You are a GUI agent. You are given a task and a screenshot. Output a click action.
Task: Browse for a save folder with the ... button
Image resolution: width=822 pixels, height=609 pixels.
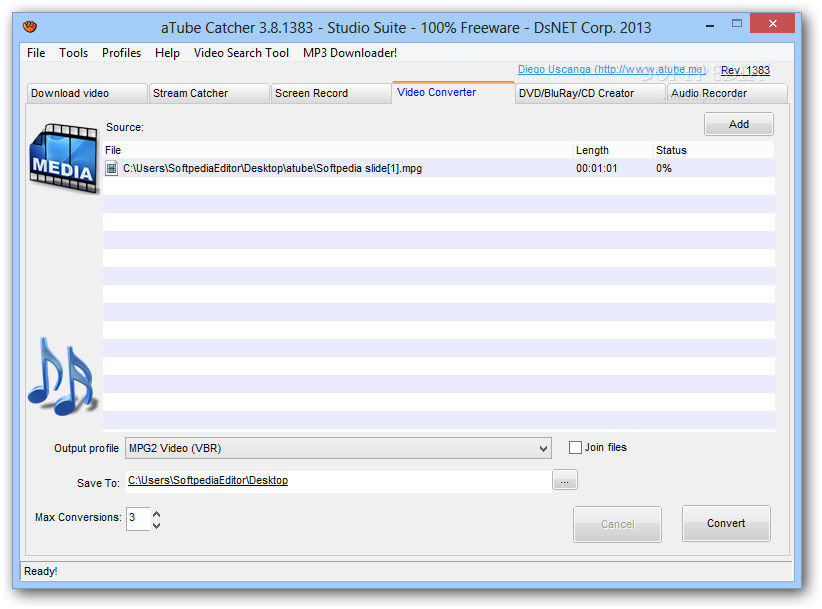(x=565, y=480)
